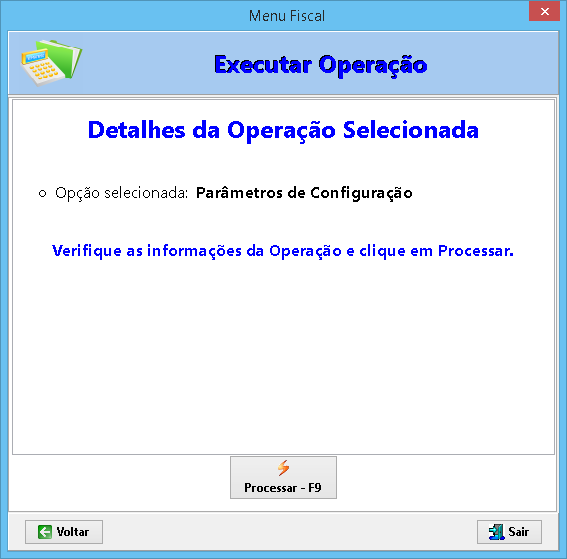Click the calculator and folder icon
Image resolution: width=567 pixels, height=559 pixels.
tap(51, 63)
